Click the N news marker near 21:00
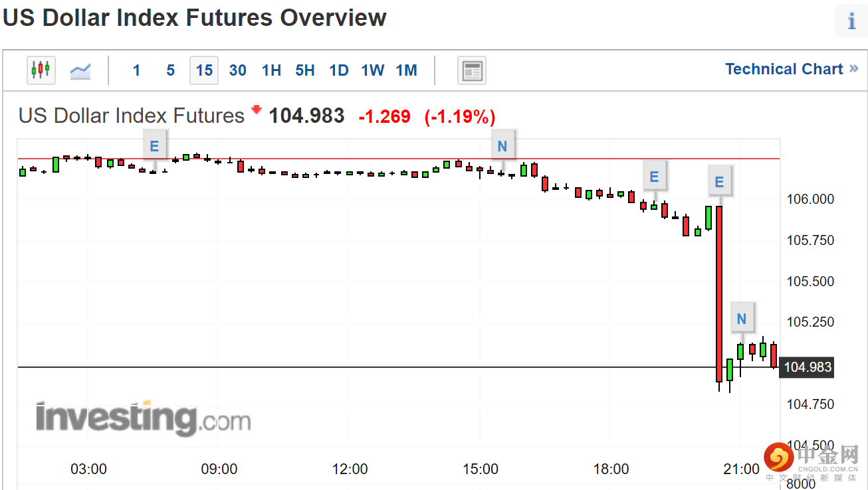The width and height of the screenshot is (868, 490). point(742,319)
